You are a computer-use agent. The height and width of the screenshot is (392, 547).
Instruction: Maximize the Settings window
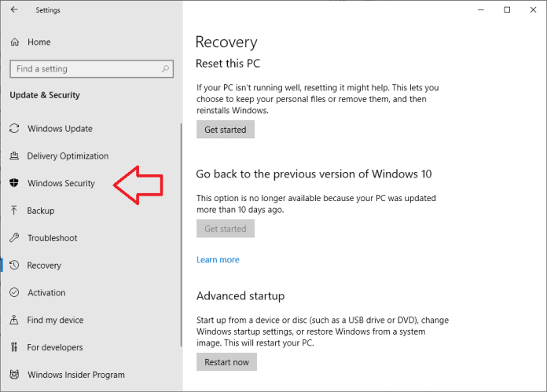(x=507, y=9)
